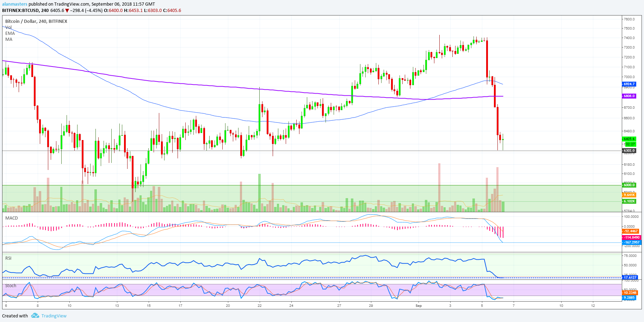This screenshot has width=644, height=322.
Task: Click the 22 date label on the time axis
Action: point(260,305)
